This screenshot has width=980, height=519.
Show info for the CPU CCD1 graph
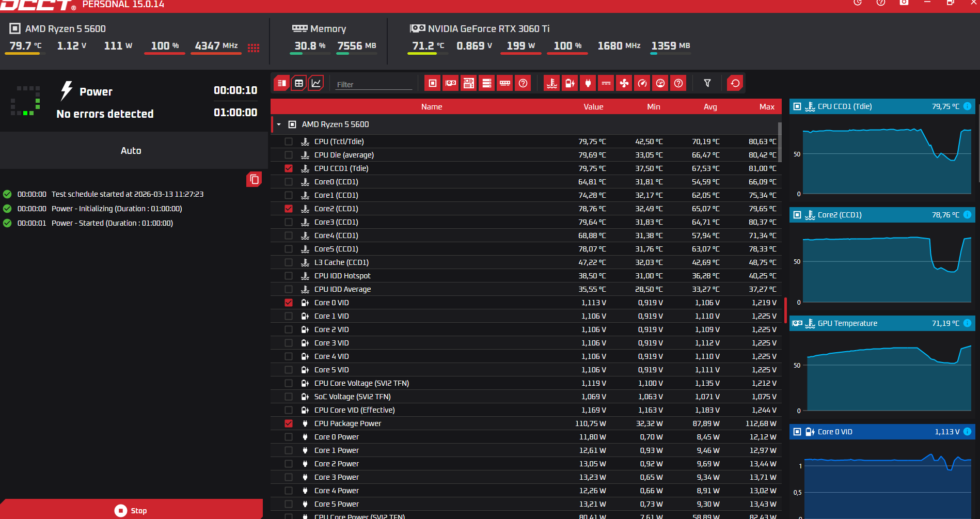[x=967, y=106]
